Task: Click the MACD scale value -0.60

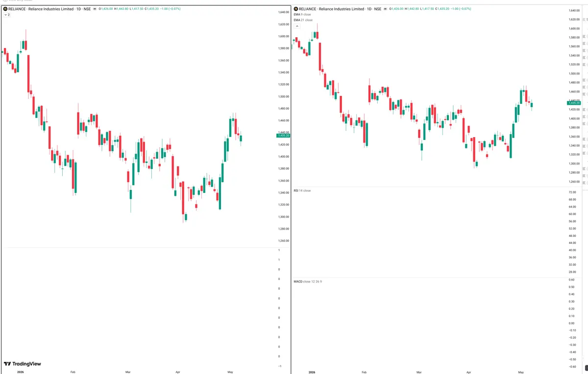Action: click(571, 366)
